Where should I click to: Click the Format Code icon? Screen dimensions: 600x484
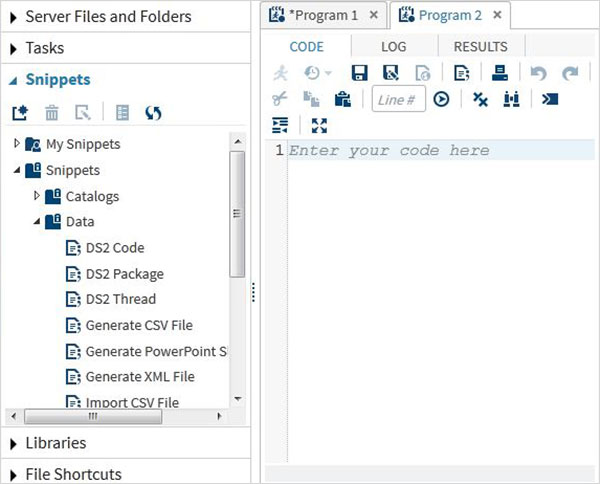[281, 125]
